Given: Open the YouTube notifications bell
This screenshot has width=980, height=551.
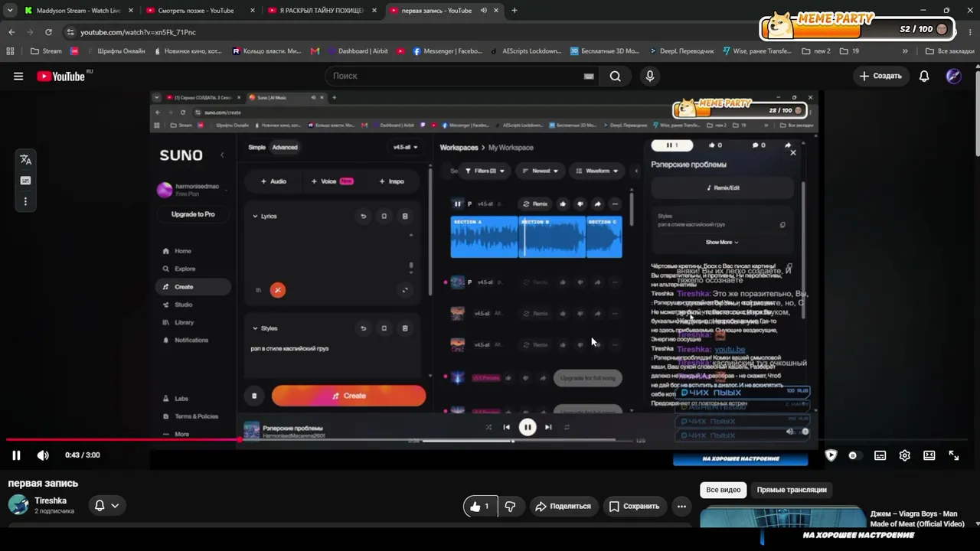Looking at the screenshot, I should [x=924, y=76].
